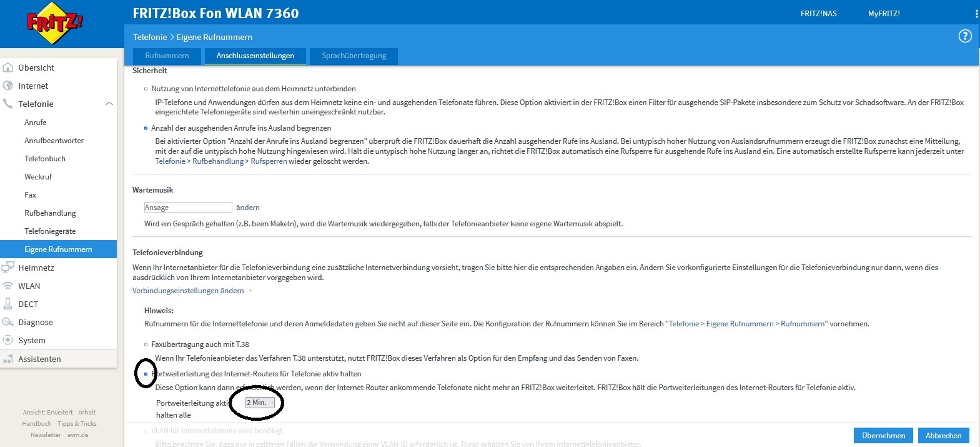
Task: Click the Übernehmen button
Action: coord(883,436)
